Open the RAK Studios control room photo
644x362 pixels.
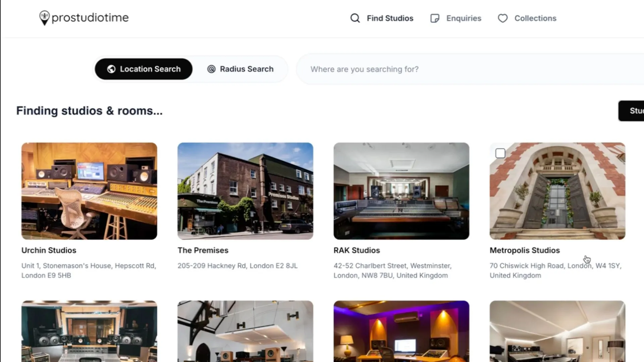coord(401,191)
